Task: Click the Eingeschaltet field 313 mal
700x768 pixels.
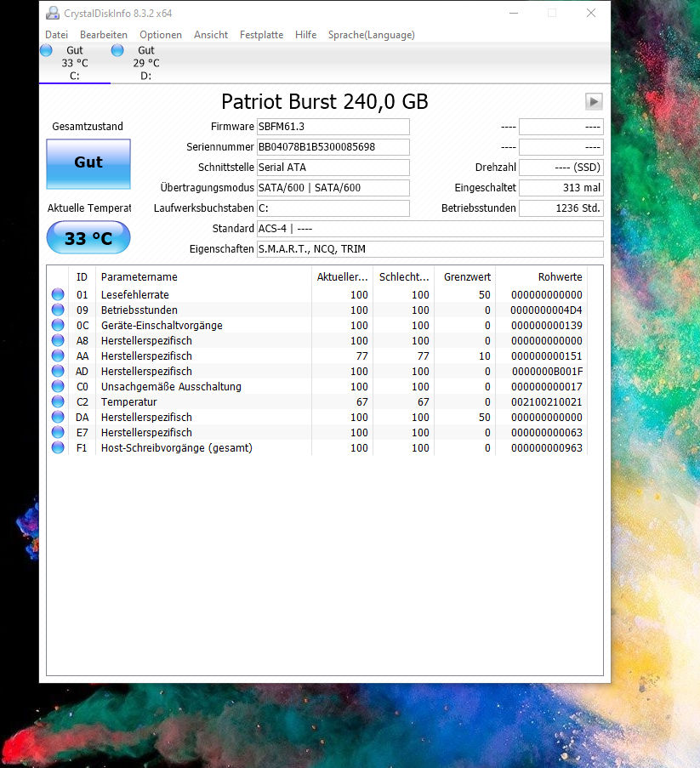Action: pyautogui.click(x=561, y=188)
